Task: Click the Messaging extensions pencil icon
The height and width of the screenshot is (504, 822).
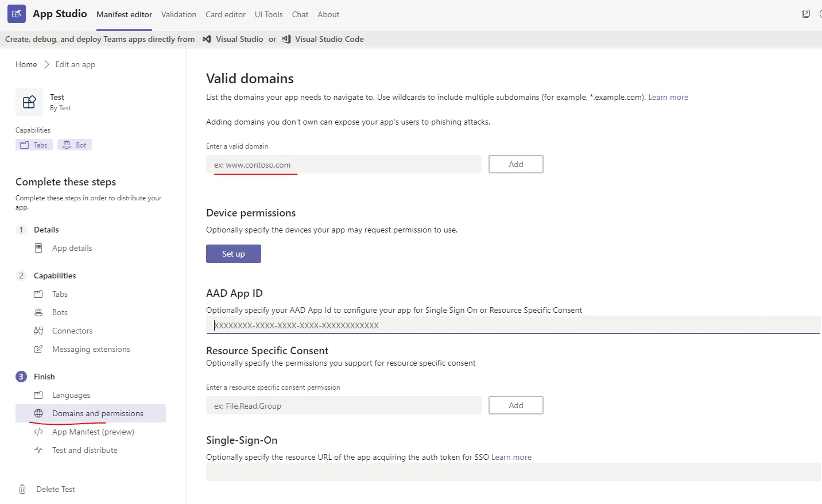Action: 38,349
